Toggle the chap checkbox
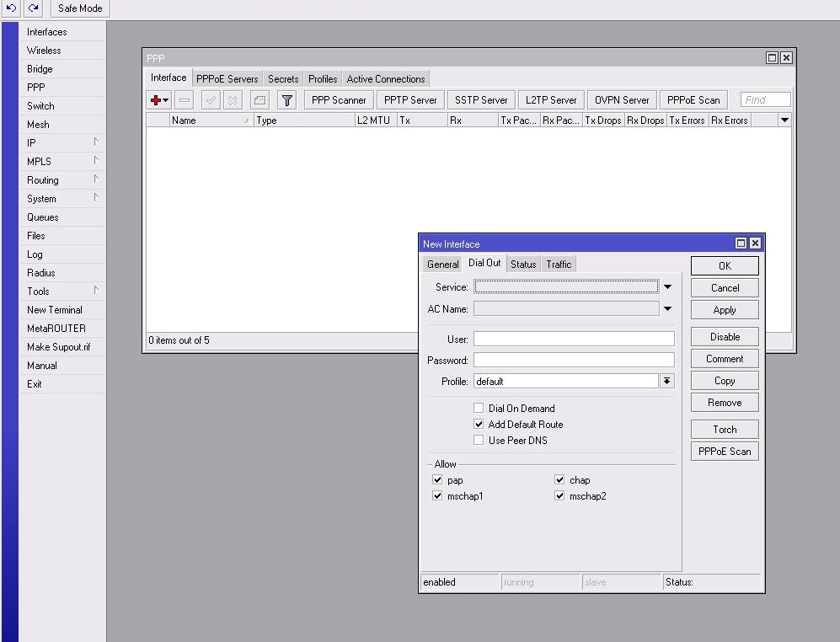The width and height of the screenshot is (840, 642). click(559, 479)
